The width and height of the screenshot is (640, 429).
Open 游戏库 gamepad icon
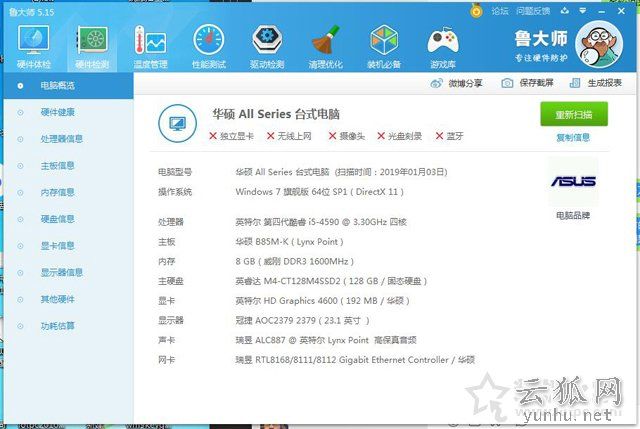pos(442,47)
